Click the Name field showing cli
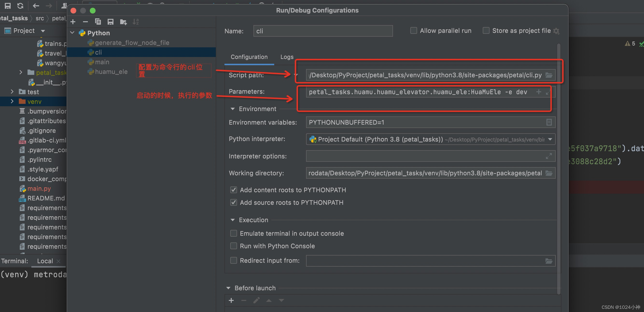 pos(322,31)
